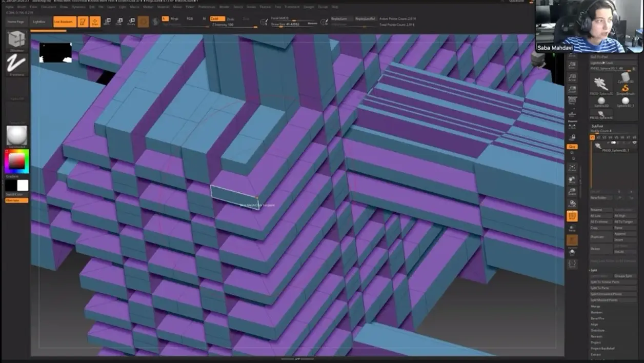Expand the Bevel Pro section
Image resolution: width=644 pixels, height=363 pixels.
pos(597,318)
